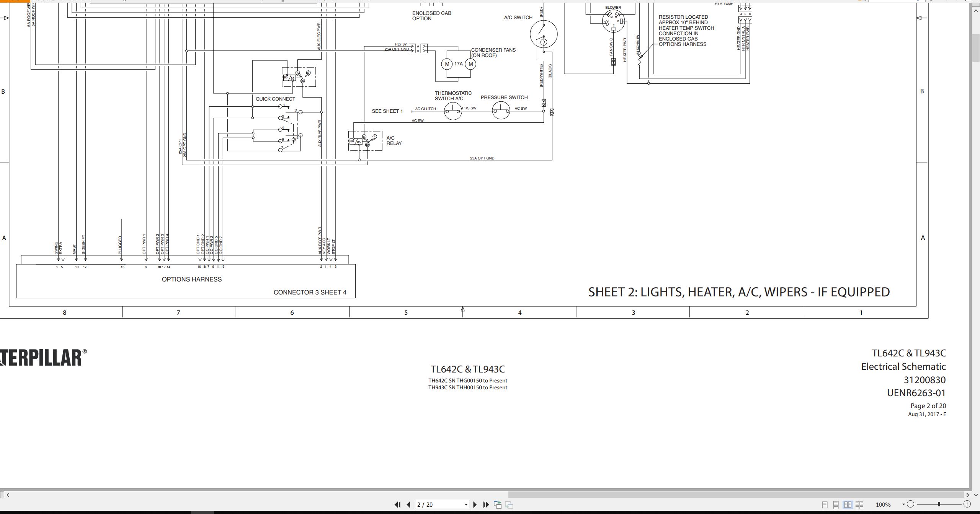Click the A/C RELAY label
The image size is (980, 514).
(x=394, y=141)
